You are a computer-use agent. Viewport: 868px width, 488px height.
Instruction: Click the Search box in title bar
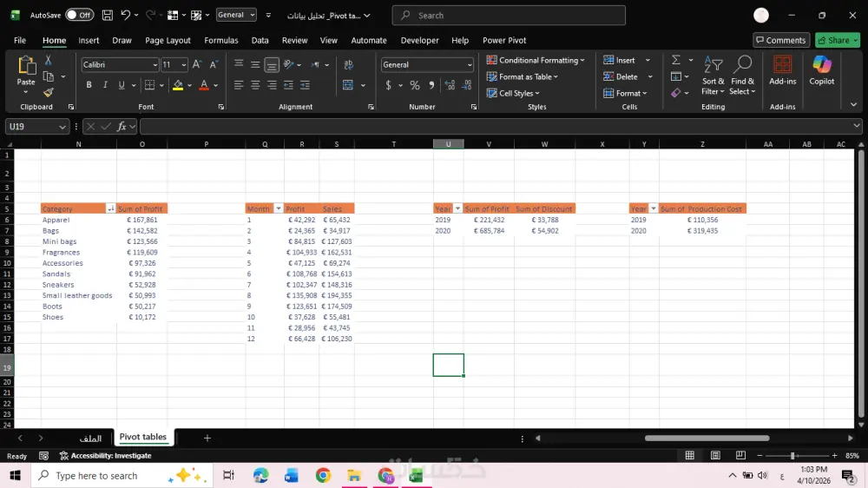click(x=509, y=16)
